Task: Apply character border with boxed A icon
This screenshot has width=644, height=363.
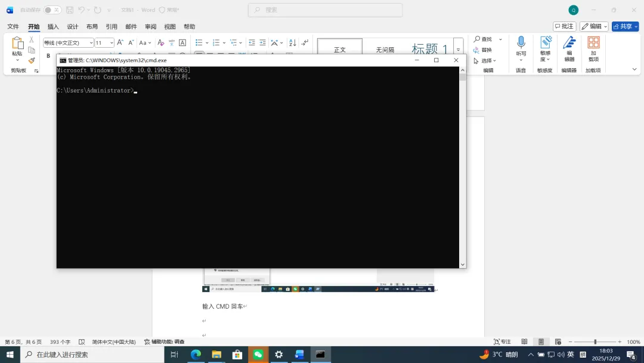Action: tap(182, 42)
